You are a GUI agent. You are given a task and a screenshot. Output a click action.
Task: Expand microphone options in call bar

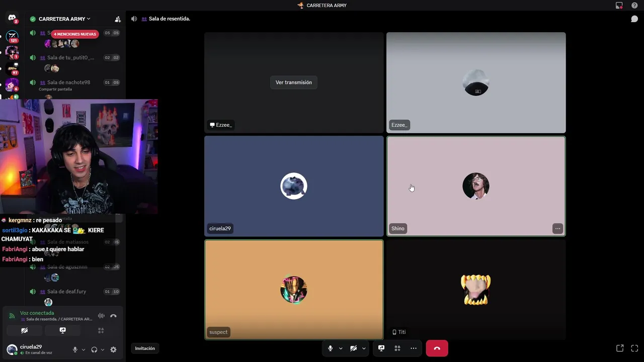pyautogui.click(x=341, y=348)
